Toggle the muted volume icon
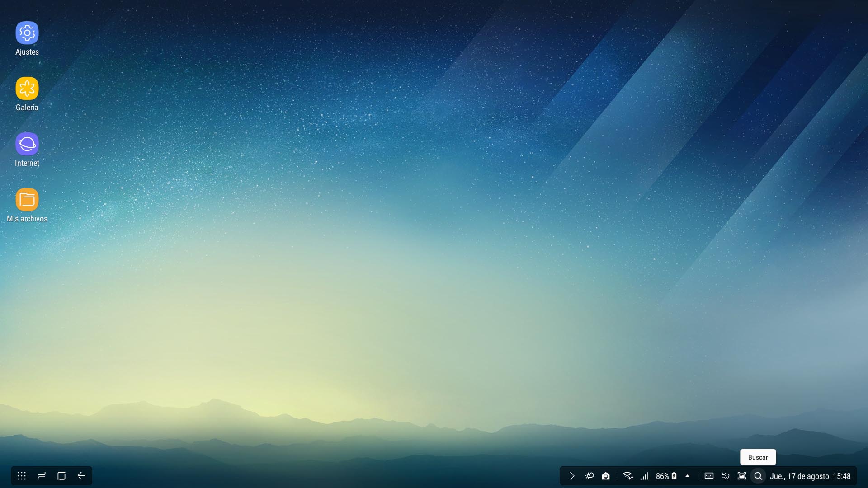This screenshot has height=488, width=868. pyautogui.click(x=726, y=476)
